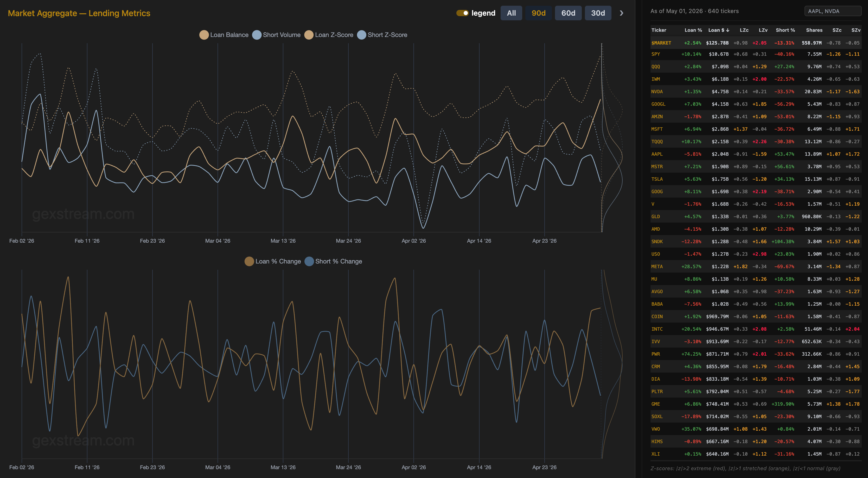
Task: Sort by the Loan $ column header
Action: pyautogui.click(x=719, y=30)
